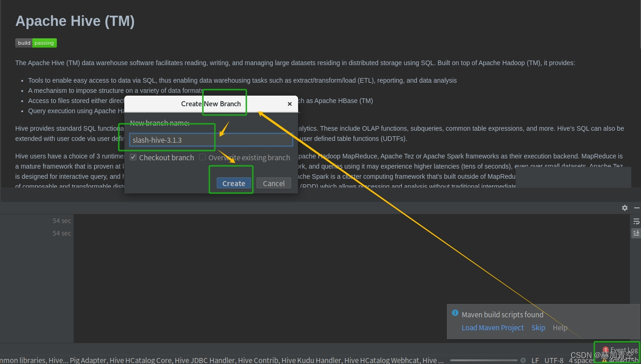This screenshot has width=641, height=364.
Task: Click the Maven notification info icon
Action: 455,313
